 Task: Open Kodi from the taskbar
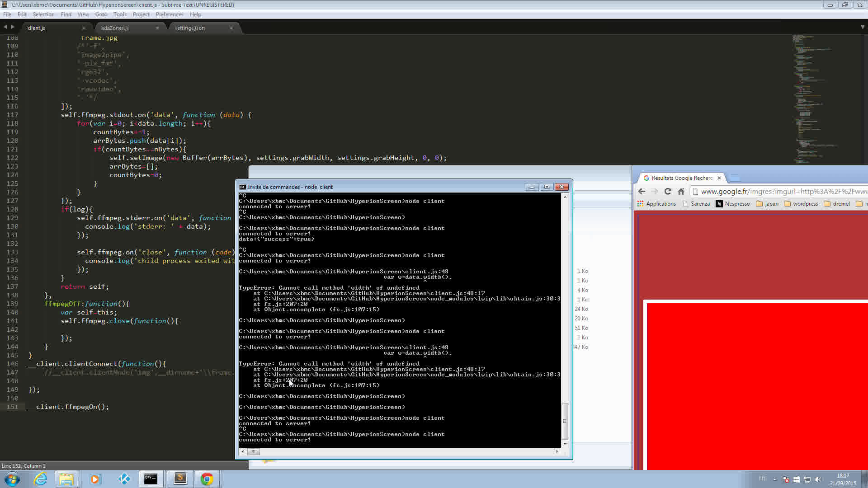tap(124, 479)
